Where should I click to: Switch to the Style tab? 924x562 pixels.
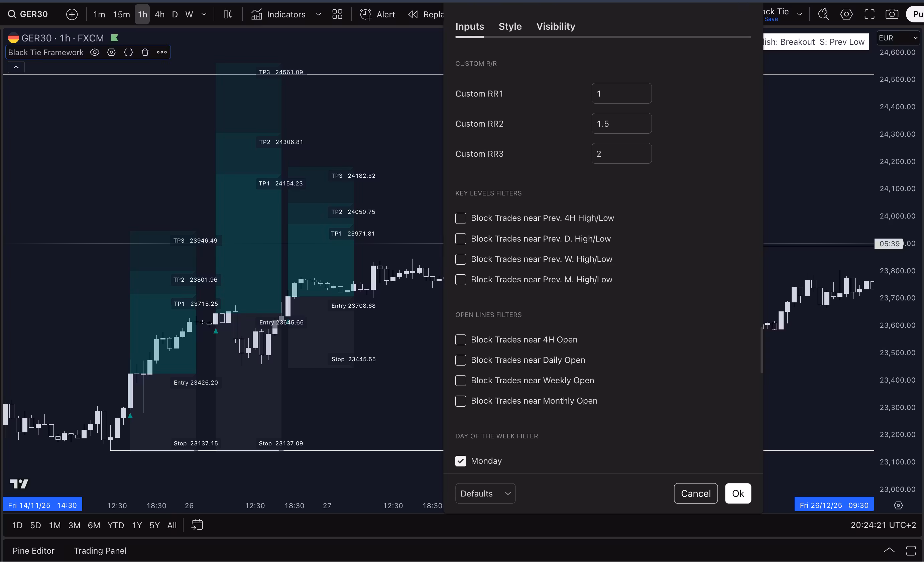point(509,26)
